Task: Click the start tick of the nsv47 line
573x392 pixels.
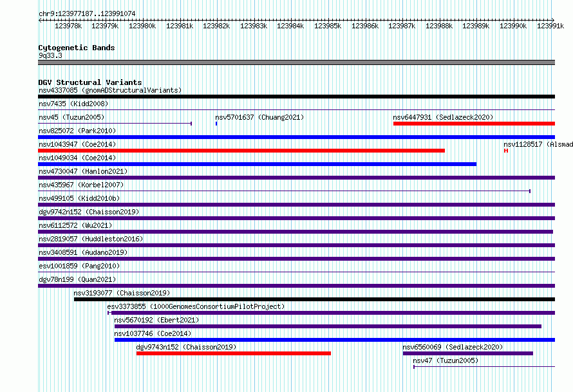Action: 414,367
